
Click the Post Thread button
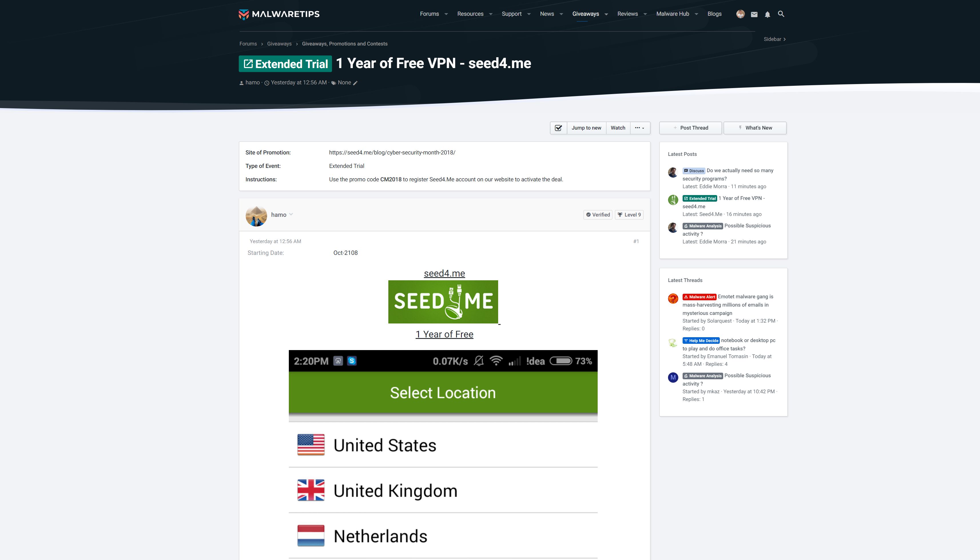[x=690, y=128]
